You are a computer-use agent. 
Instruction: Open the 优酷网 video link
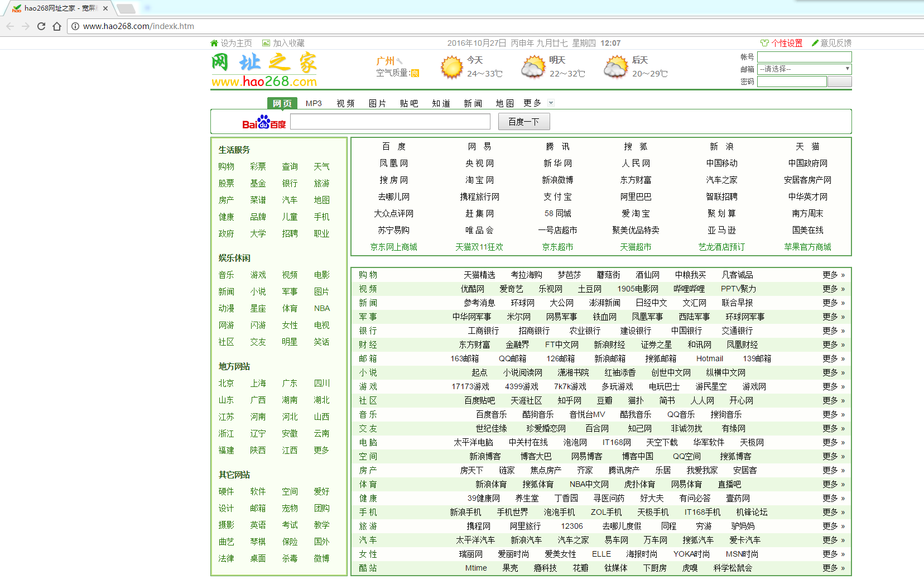(x=473, y=289)
